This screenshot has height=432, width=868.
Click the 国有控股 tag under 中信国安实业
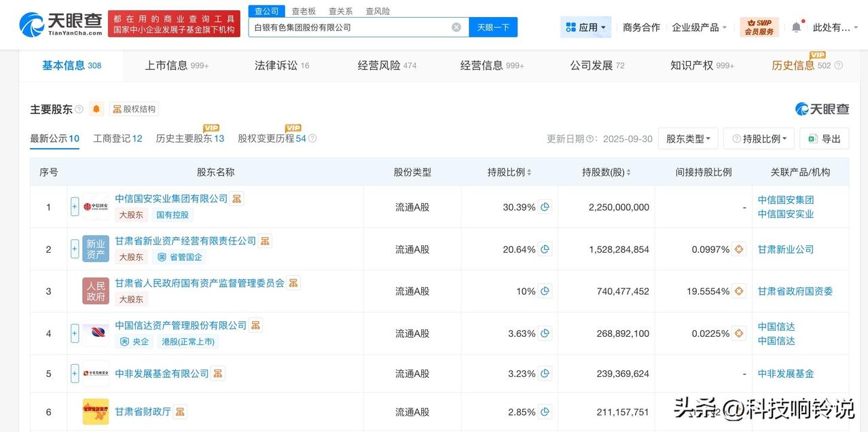click(173, 215)
